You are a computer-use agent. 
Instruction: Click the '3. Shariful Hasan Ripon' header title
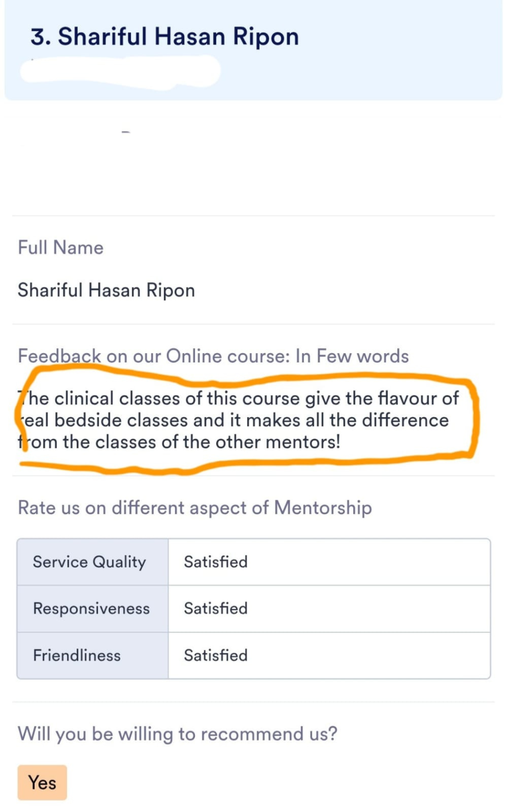[165, 36]
